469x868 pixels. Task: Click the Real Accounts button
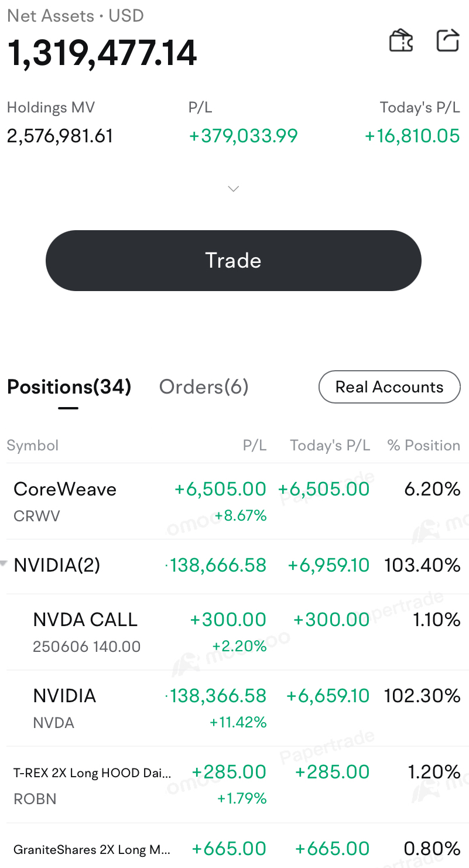click(389, 387)
